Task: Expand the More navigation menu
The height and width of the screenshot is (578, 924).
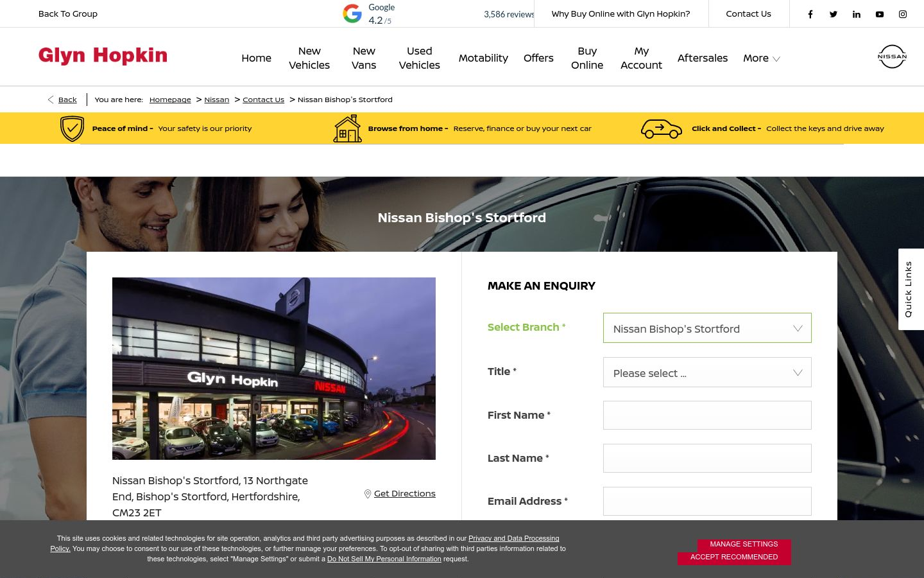Action: 761,58
